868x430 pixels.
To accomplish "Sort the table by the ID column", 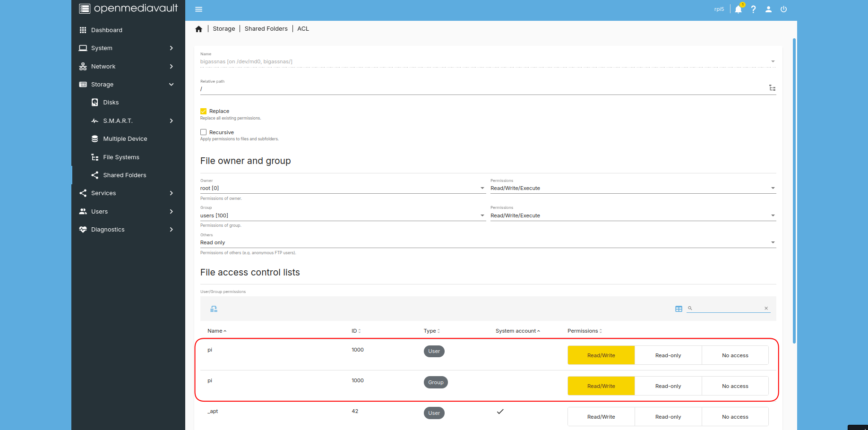I will 356,331.
